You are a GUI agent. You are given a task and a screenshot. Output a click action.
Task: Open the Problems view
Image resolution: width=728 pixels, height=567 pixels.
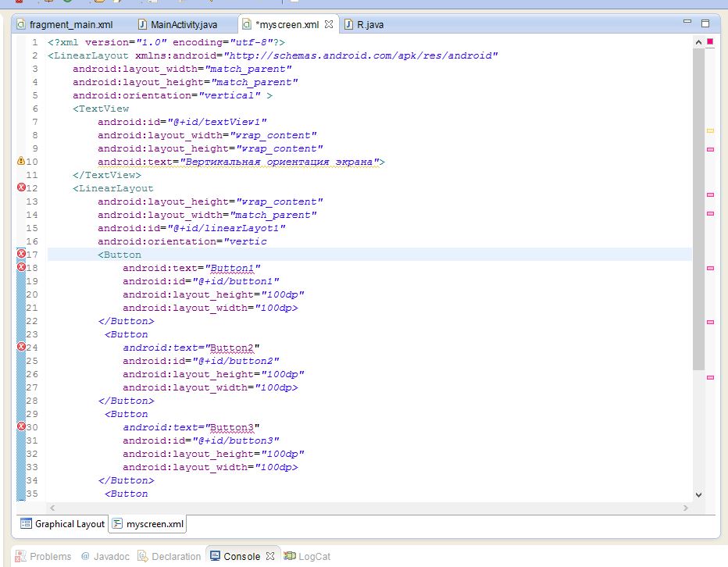point(43,556)
